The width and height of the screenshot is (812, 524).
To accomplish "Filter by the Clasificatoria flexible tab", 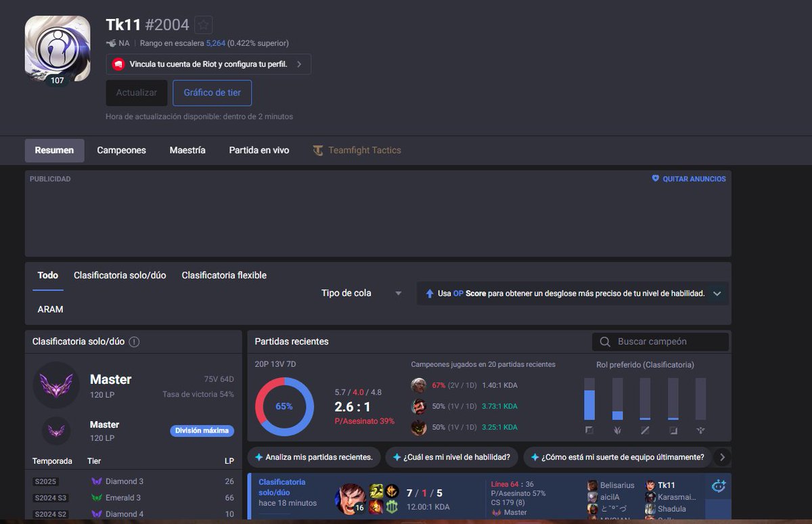I will 224,276.
